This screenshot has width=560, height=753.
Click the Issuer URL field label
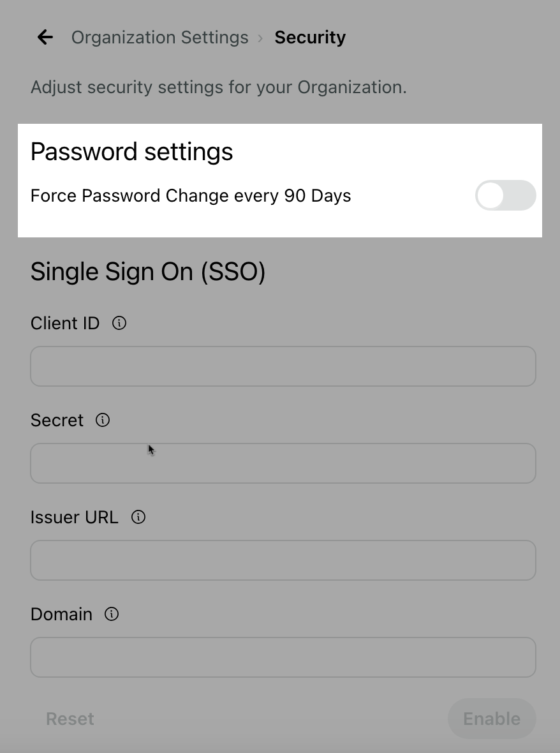[74, 517]
